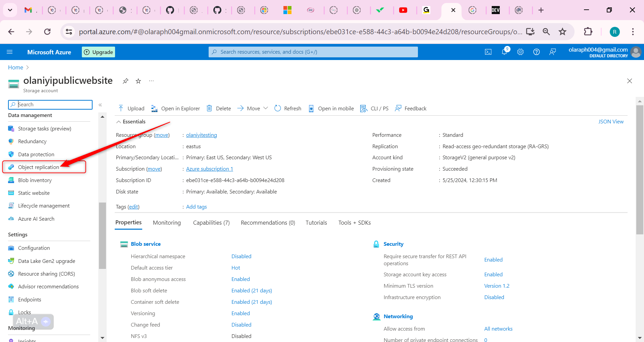The width and height of the screenshot is (644, 342).
Task: Close the storage account blade
Action: [x=630, y=81]
